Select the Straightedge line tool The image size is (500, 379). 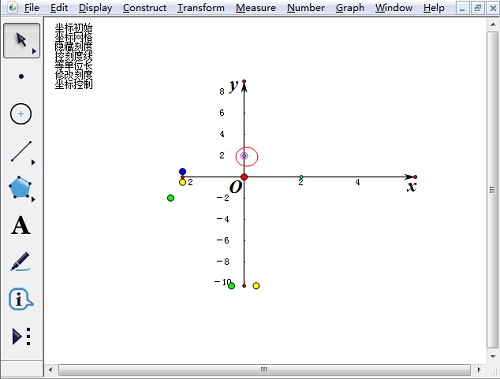tap(21, 151)
